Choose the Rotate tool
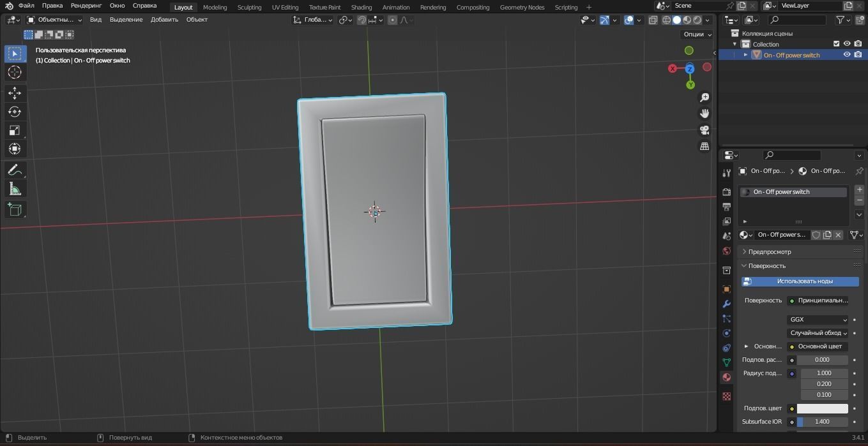Viewport: 868px width, 446px height. [x=15, y=112]
